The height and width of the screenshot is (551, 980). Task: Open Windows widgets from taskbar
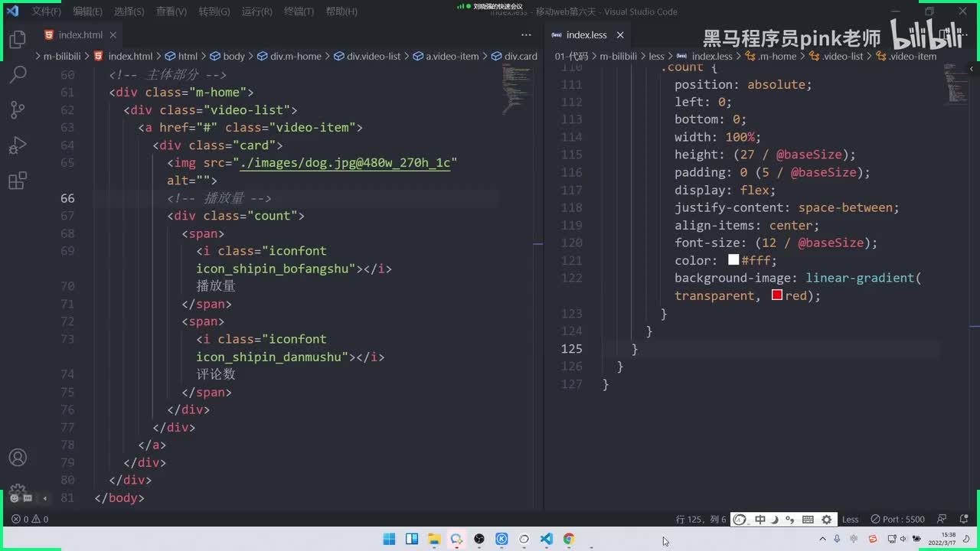click(x=411, y=539)
